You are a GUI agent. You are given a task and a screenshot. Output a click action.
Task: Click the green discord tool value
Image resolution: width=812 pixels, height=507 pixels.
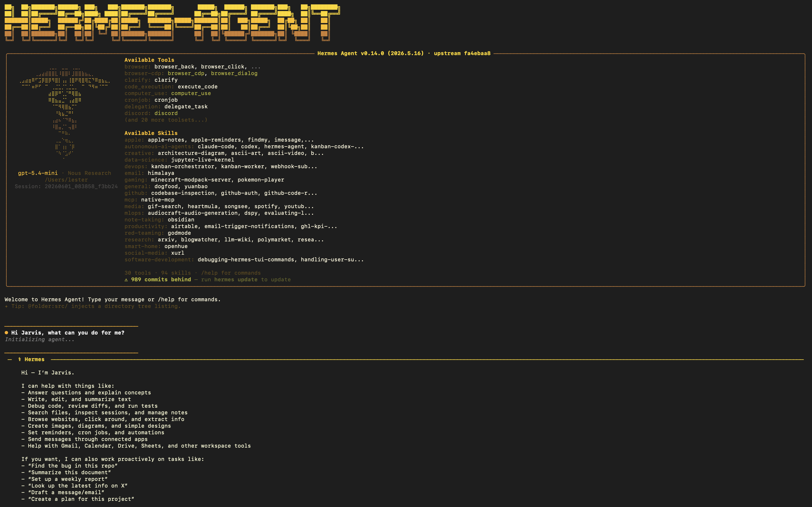[166, 113]
